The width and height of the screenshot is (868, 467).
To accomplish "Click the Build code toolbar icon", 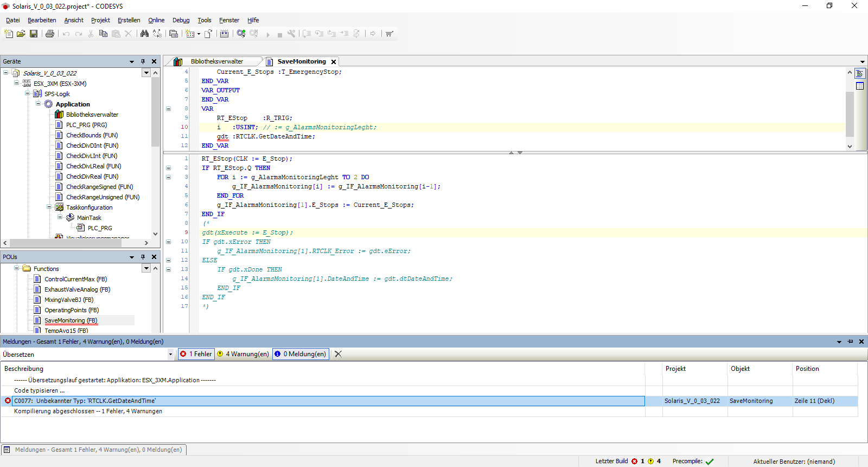I will click(x=224, y=34).
